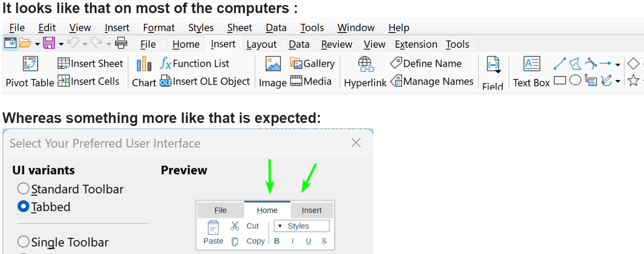Choose the Single Toolbar radio option
The height and width of the screenshot is (254, 644).
[24, 242]
